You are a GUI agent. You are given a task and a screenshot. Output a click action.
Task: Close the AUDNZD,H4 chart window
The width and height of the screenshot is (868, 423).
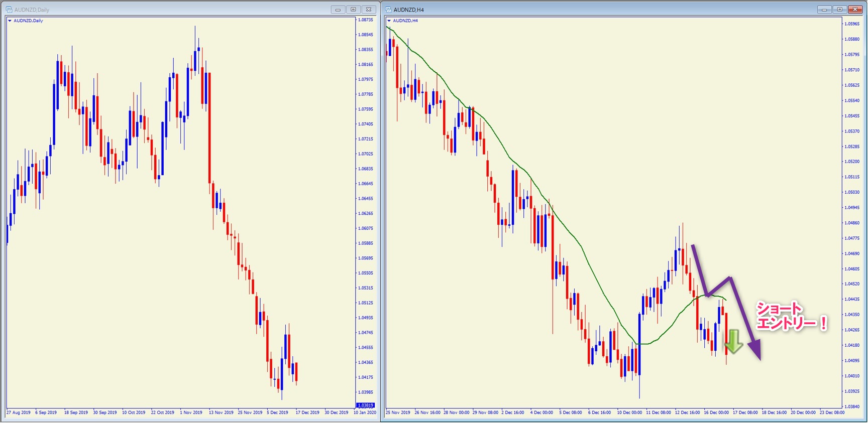coord(855,10)
